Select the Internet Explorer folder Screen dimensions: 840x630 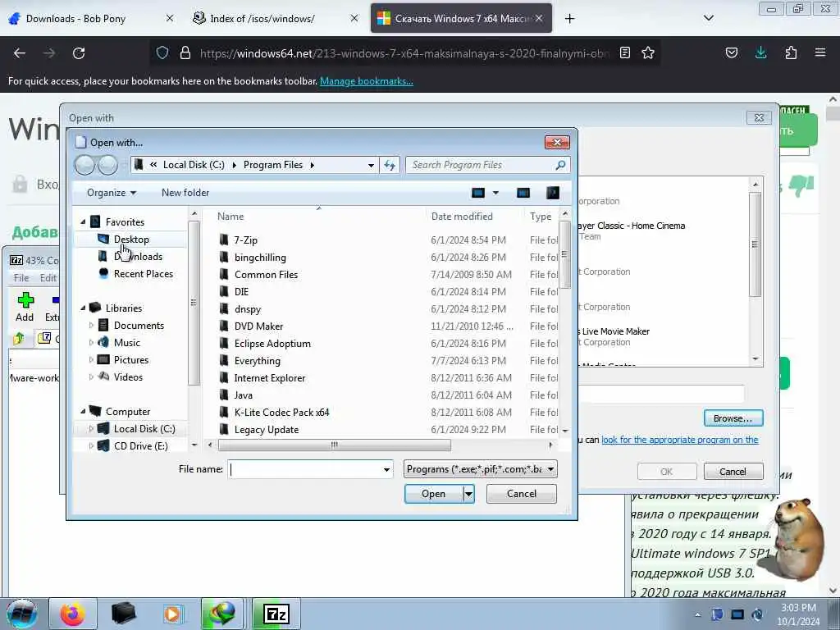click(x=269, y=377)
